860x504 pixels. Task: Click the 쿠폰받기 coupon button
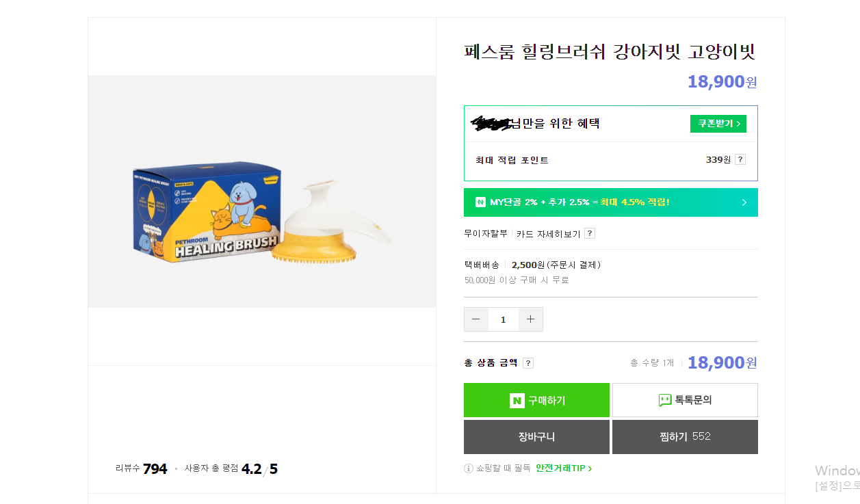(718, 124)
